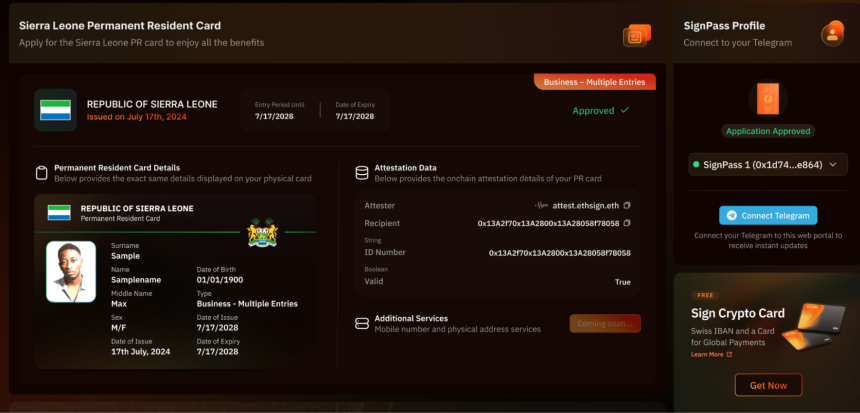860x413 pixels.
Task: Click the Date of Issue 17th July, 2024
Action: coord(141,352)
